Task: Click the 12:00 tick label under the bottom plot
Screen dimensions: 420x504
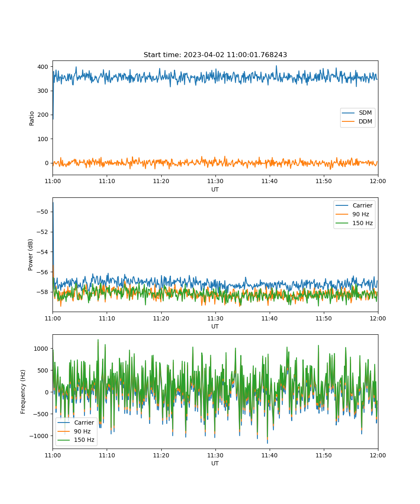Action: coord(378,455)
